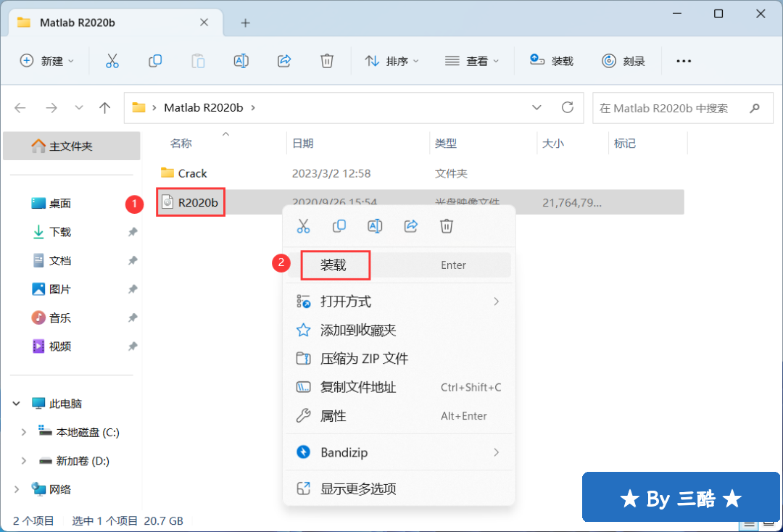Click the Share icon in the toolbar
This screenshot has width=783, height=532.
click(284, 61)
